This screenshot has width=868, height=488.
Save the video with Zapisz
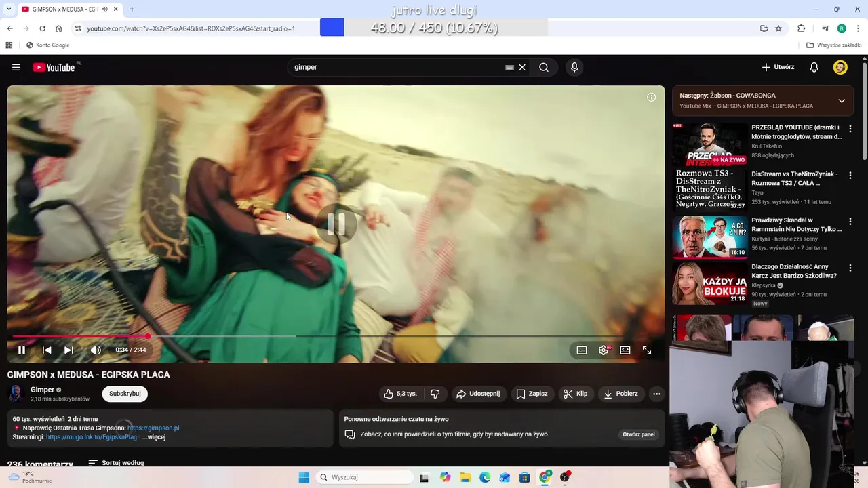(x=532, y=394)
